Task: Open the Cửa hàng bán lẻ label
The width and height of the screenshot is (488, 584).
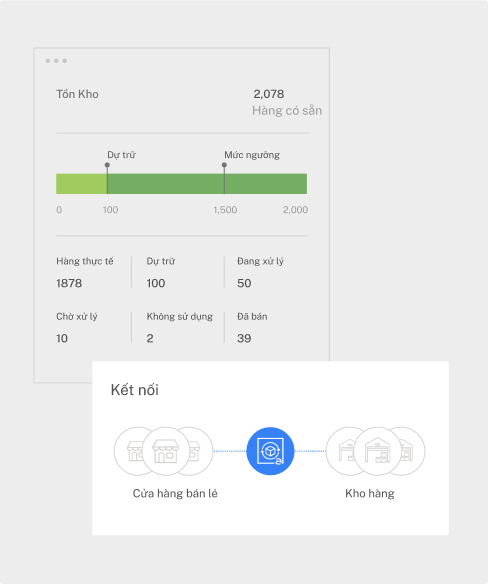Action: pyautogui.click(x=175, y=493)
